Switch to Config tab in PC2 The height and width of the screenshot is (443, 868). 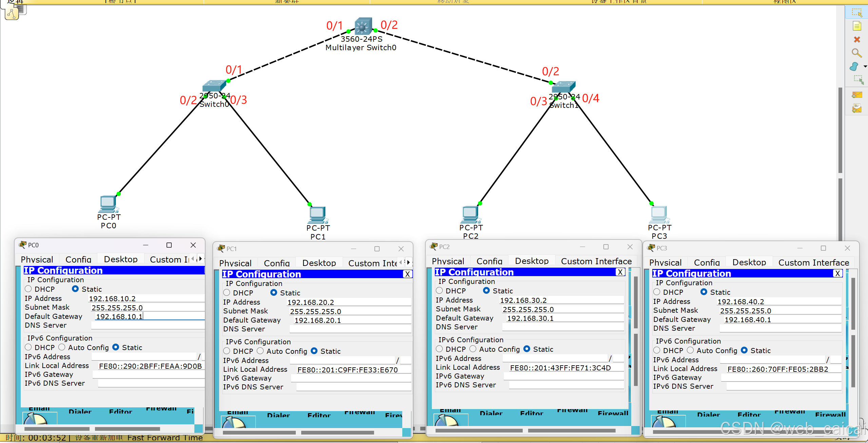[x=489, y=261]
